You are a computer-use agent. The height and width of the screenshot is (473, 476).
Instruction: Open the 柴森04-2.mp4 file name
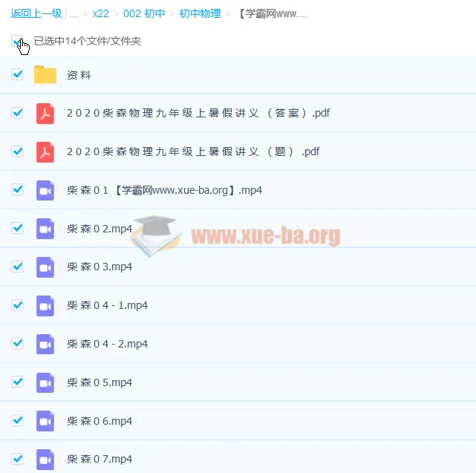[107, 344]
